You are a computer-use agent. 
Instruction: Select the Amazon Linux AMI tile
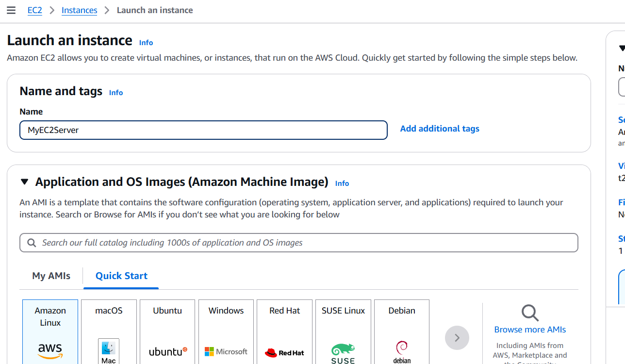pos(50,332)
